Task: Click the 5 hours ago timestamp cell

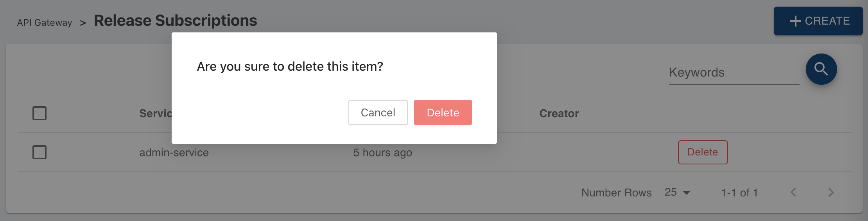Action: tap(383, 153)
